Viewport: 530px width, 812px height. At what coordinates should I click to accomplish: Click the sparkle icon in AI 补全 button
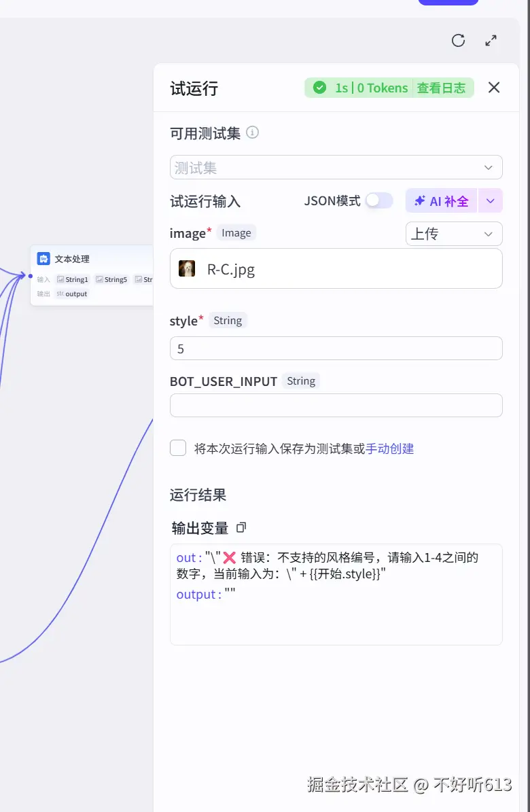(x=420, y=201)
